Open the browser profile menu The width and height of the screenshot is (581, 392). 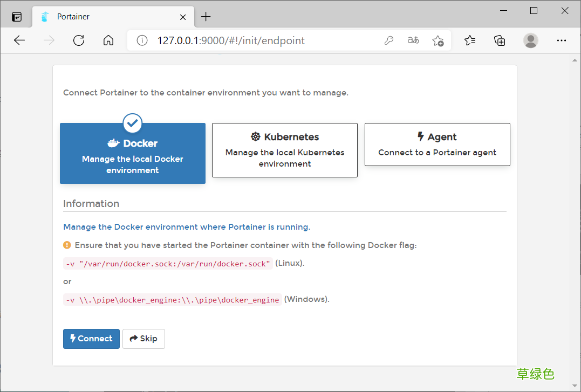click(x=530, y=40)
